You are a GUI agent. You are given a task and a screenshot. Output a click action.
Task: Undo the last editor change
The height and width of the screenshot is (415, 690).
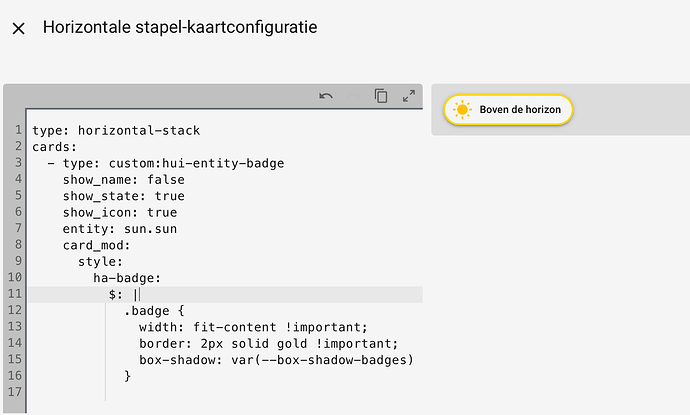coord(326,96)
